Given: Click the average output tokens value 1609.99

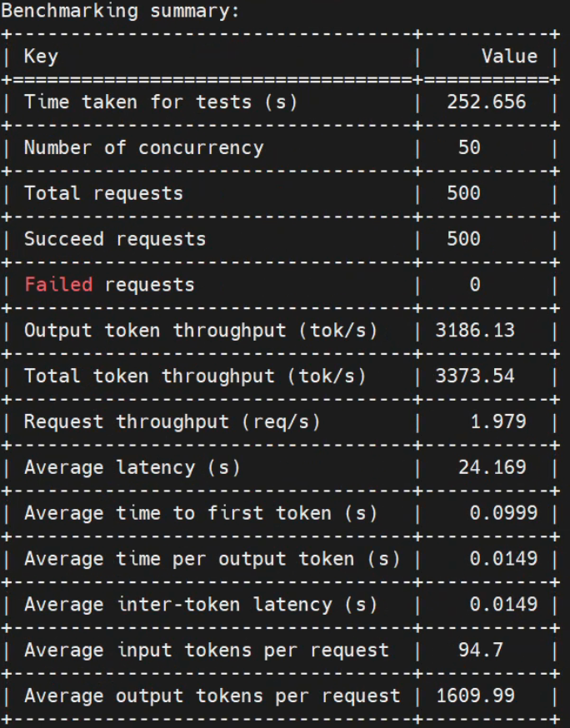Looking at the screenshot, I should [x=475, y=696].
